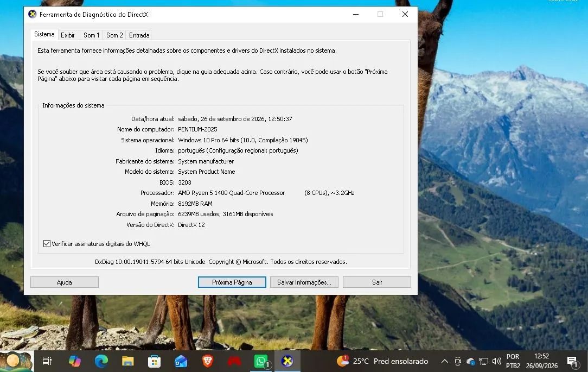Click the DirectX diagnostic taskbar icon
The width and height of the screenshot is (588, 372).
click(287, 361)
